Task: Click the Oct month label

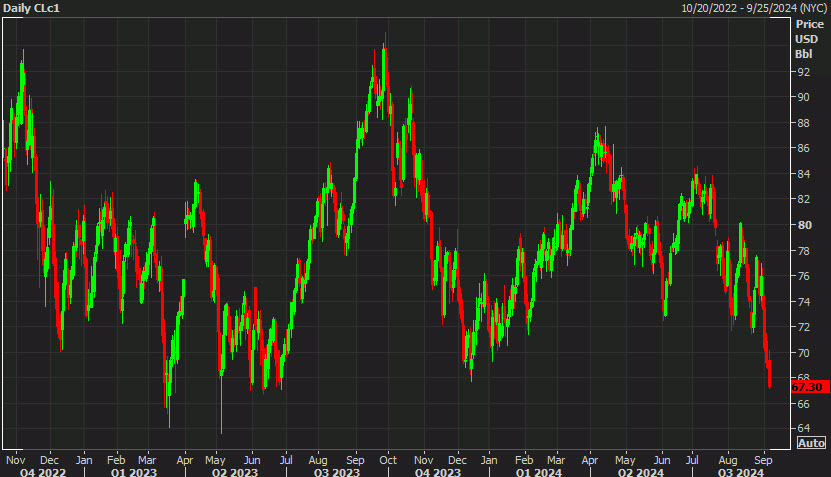Action: [388, 460]
